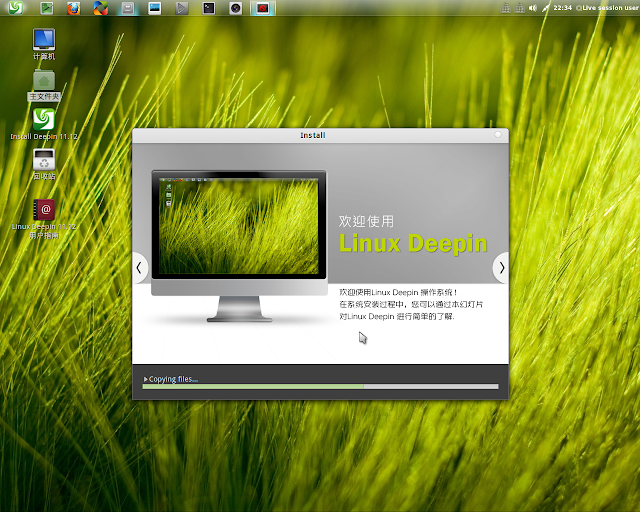Screen dimensions: 640x512
Task: Open the Deepin launcher logo in top panel
Action: pyautogui.click(x=16, y=7)
